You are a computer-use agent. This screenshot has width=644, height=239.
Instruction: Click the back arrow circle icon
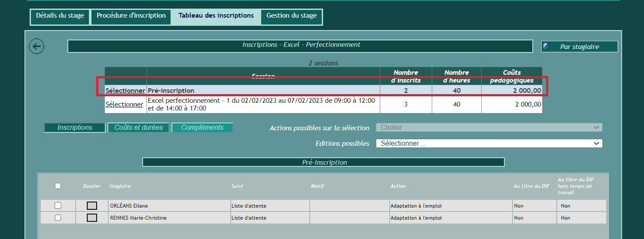37,46
